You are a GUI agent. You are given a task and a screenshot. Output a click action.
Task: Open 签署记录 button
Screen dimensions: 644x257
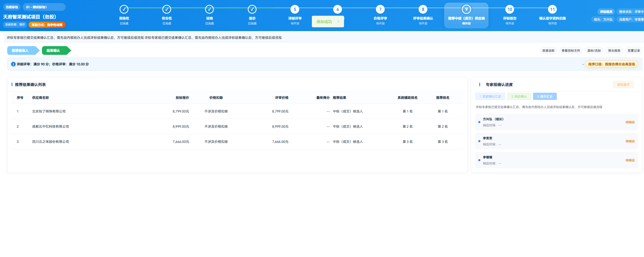[633, 51]
